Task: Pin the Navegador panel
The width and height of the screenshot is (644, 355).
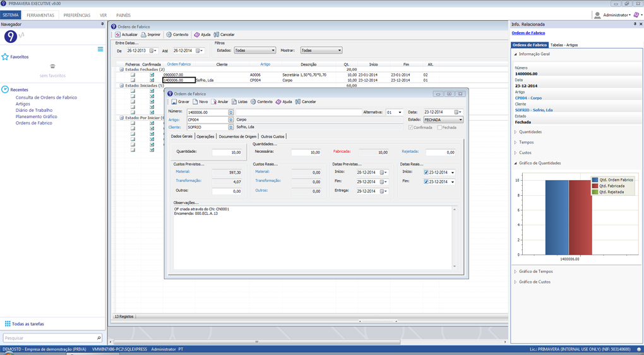Action: tap(103, 24)
